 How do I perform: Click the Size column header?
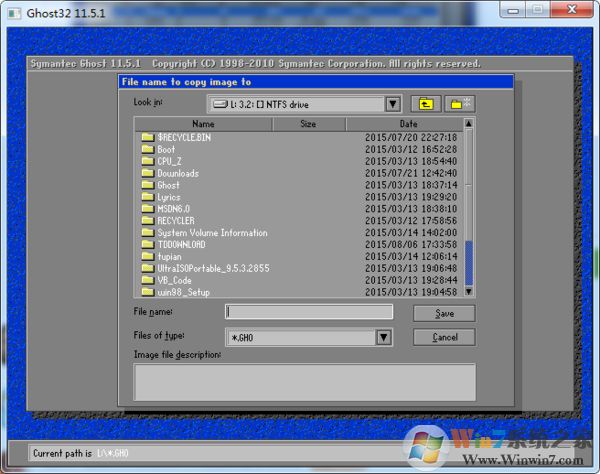[x=308, y=124]
